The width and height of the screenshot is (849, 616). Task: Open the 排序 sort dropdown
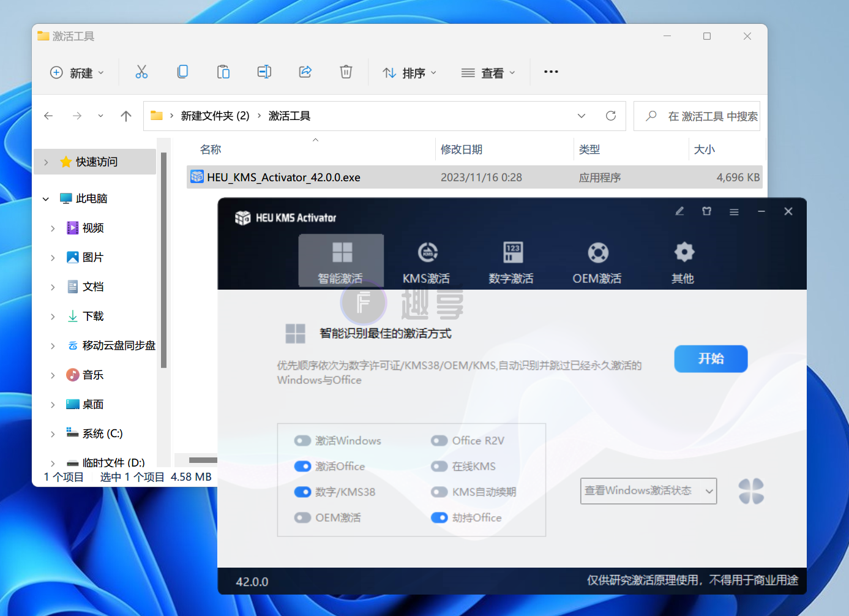410,72
